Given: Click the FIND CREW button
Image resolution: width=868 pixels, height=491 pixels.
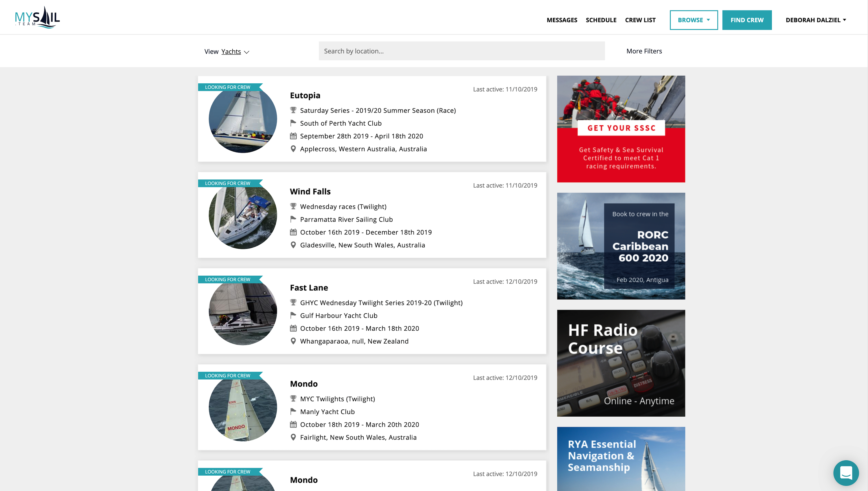Looking at the screenshot, I should (747, 20).
